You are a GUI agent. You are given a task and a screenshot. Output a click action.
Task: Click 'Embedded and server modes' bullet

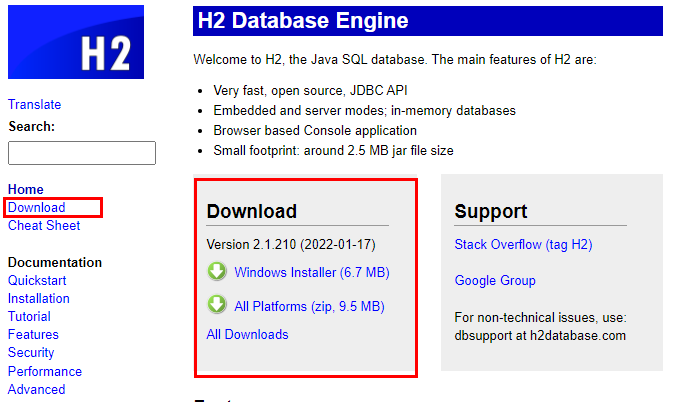[365, 111]
